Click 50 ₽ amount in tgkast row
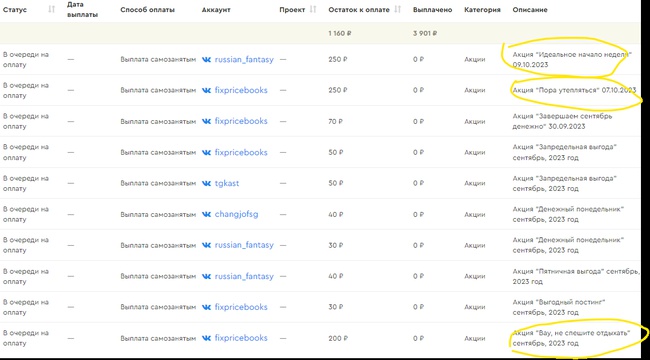 coord(336,183)
